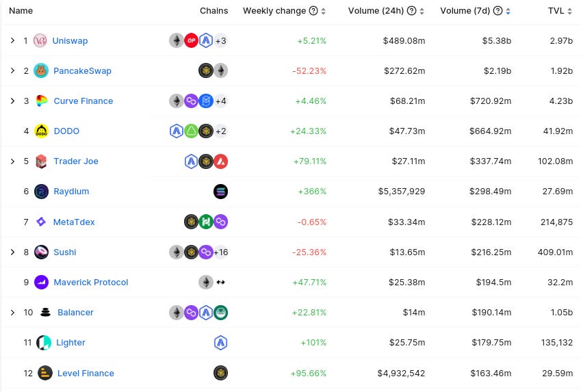
Task: Open the Maverick Protocol link
Action: (x=91, y=283)
